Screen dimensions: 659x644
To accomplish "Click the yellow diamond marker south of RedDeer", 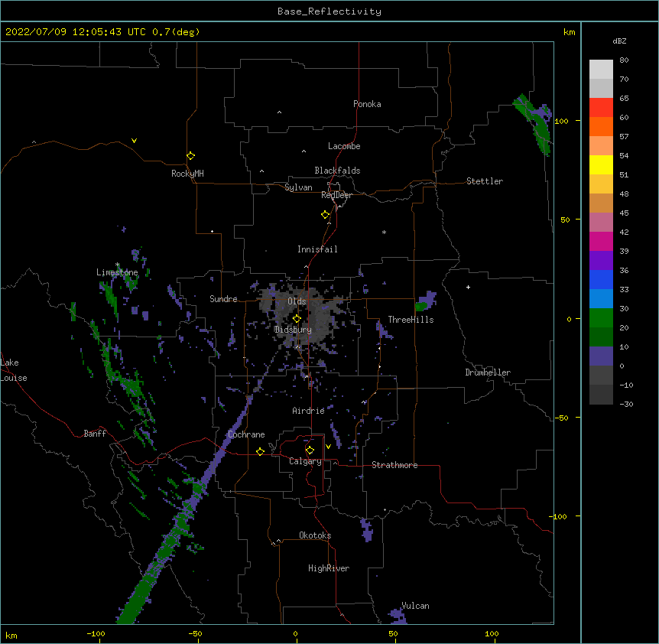I will [325, 215].
